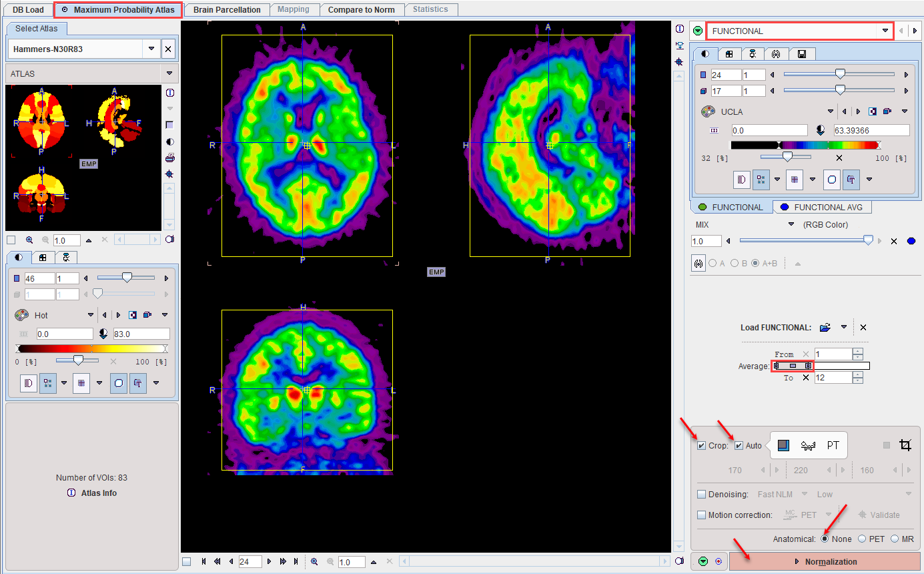Enable the Motion correction checkbox
The width and height of the screenshot is (924, 574).
point(701,515)
